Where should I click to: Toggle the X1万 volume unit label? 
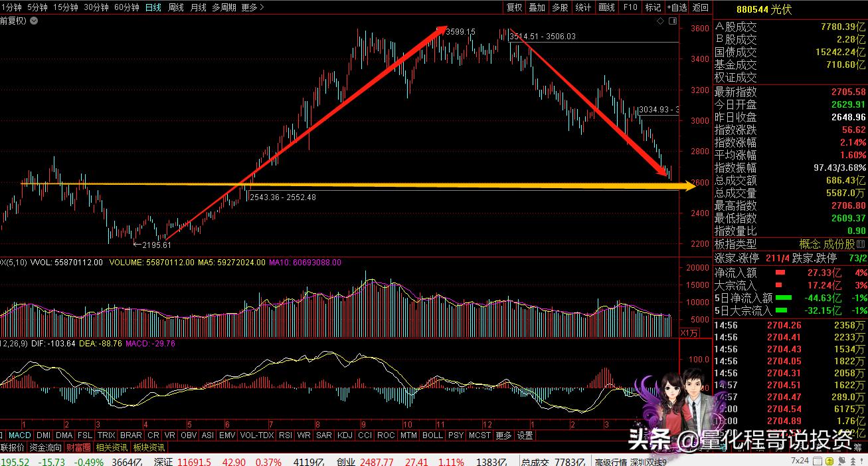point(689,333)
